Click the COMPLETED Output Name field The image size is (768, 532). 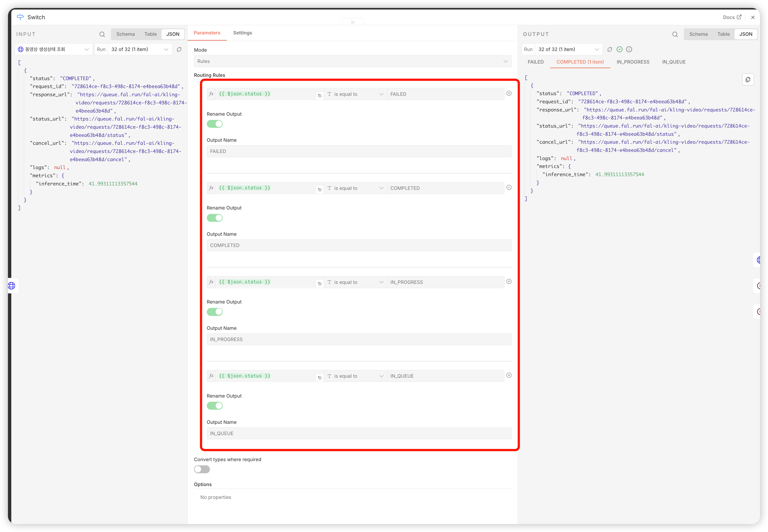point(359,245)
